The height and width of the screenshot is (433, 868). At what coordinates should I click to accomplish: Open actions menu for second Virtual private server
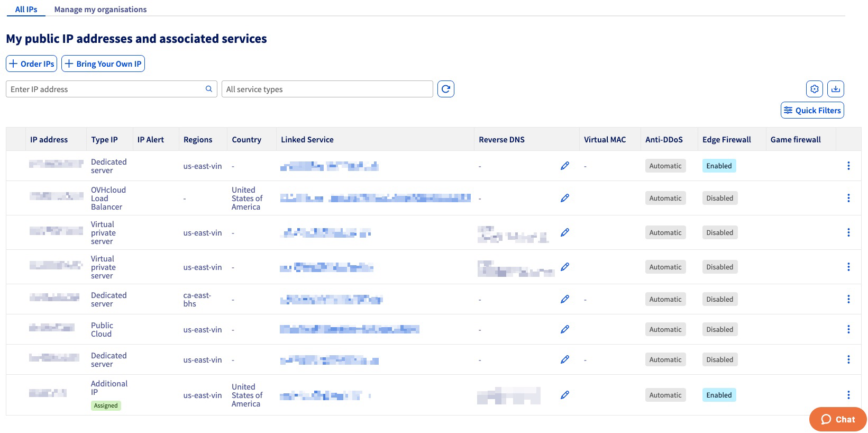(848, 267)
